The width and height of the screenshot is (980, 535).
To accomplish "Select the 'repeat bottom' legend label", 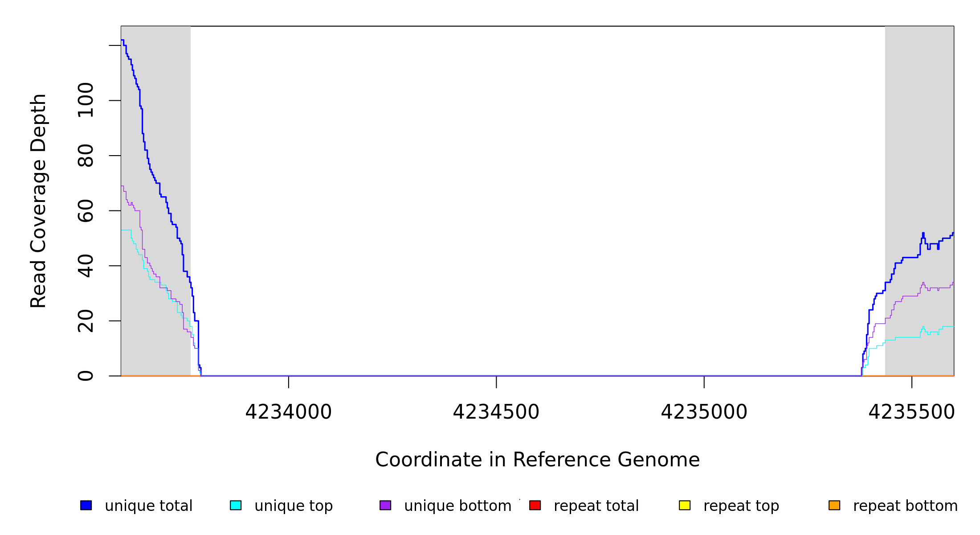I will (905, 506).
